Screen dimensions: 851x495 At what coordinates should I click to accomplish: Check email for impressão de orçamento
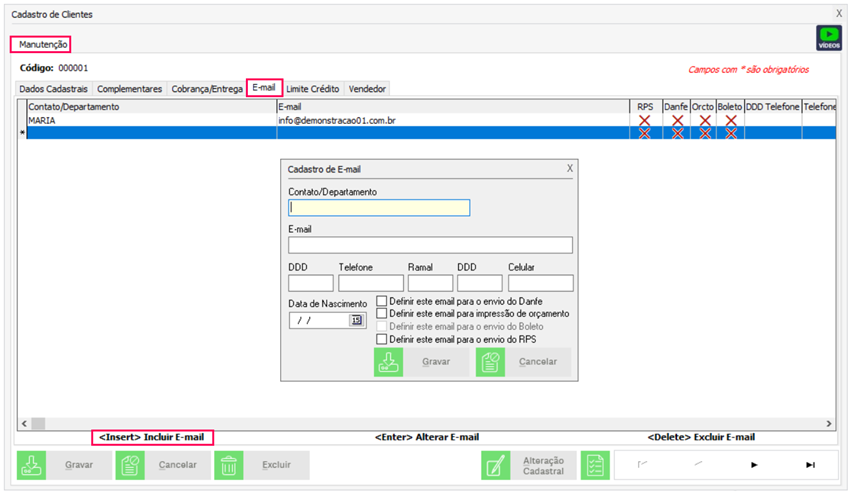point(381,314)
